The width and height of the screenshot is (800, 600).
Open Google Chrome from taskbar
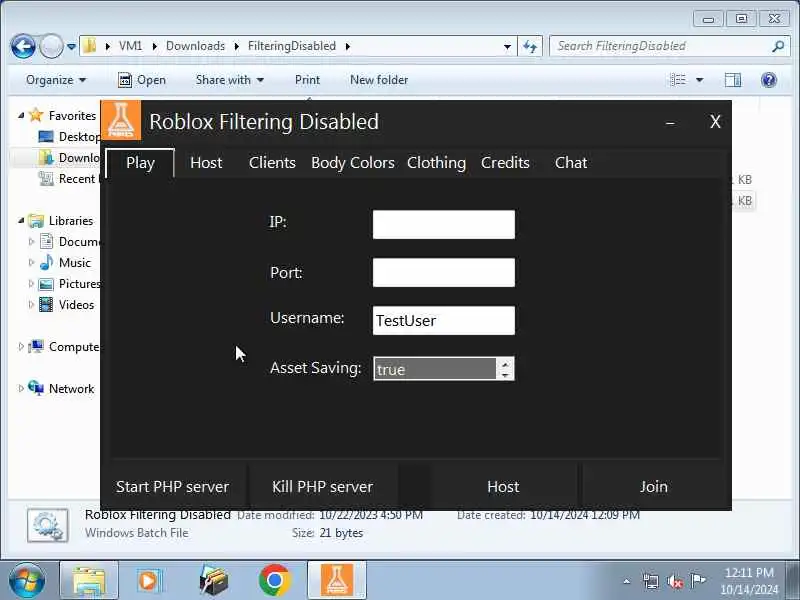click(x=274, y=581)
